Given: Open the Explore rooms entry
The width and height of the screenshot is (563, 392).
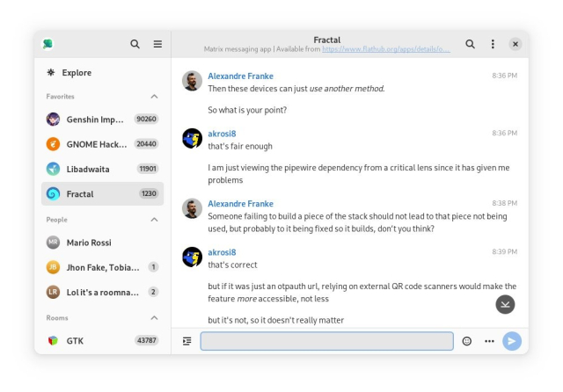Looking at the screenshot, I should coord(103,73).
